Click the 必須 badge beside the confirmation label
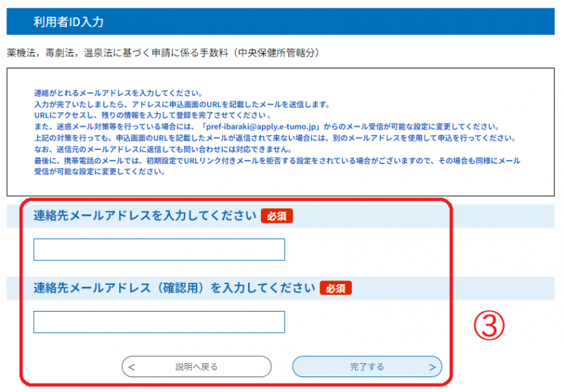Viewport: 564px width, 392px height. tap(336, 288)
